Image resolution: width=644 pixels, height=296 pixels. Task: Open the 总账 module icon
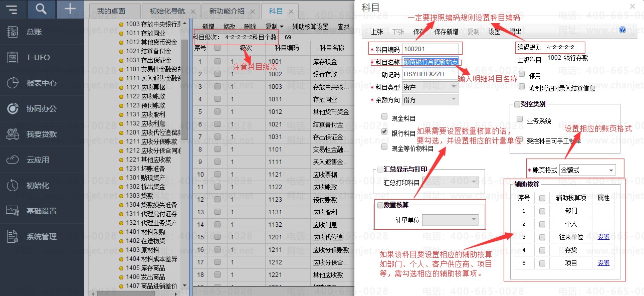click(13, 32)
